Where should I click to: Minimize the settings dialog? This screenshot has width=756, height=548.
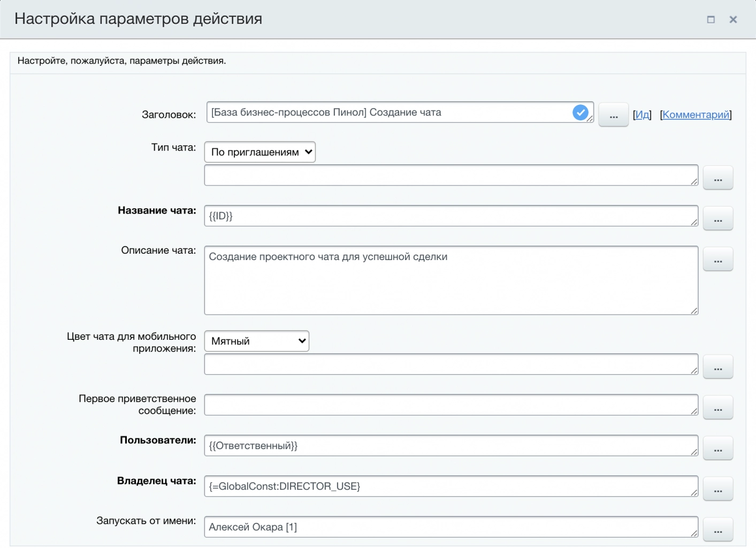711,19
